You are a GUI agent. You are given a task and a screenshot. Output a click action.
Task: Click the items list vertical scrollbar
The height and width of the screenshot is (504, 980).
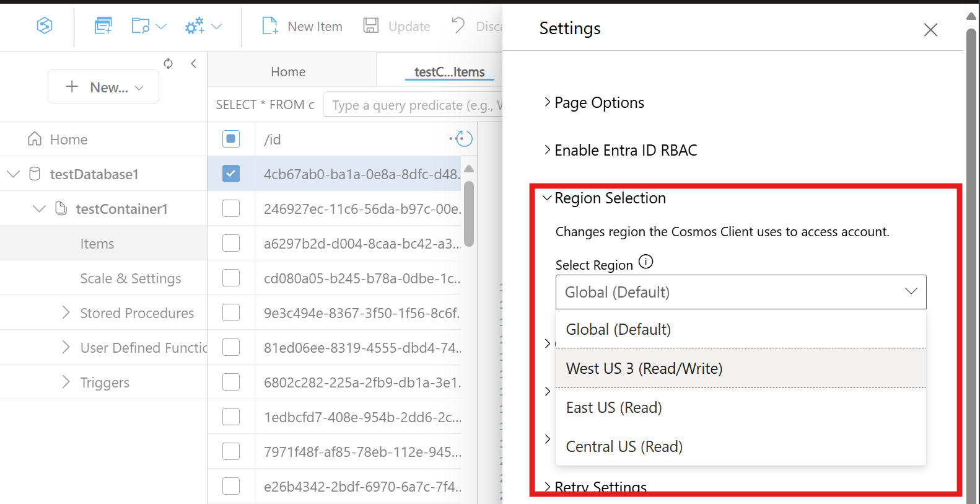click(469, 213)
